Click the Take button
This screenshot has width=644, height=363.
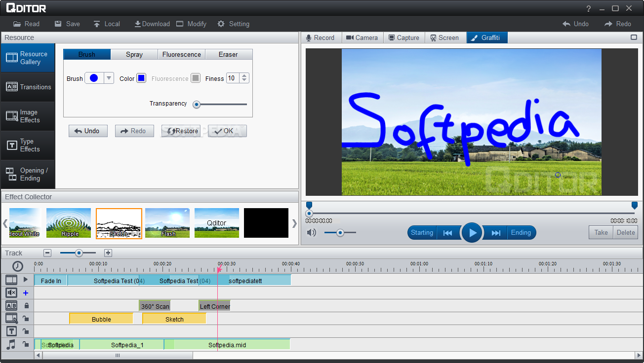[601, 233]
